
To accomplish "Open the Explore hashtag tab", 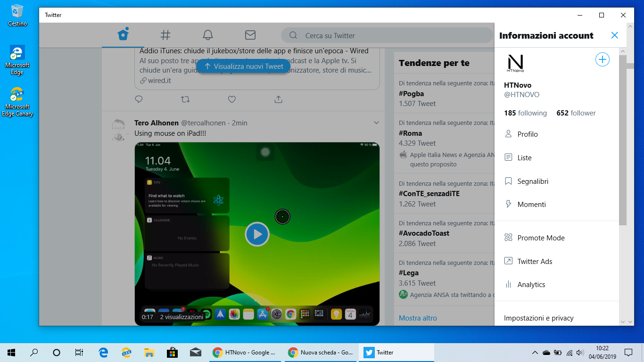I will (165, 35).
